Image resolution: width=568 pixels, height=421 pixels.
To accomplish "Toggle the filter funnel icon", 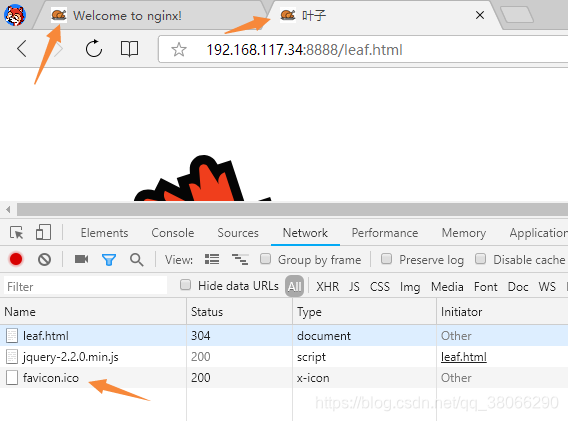I will 109,259.
